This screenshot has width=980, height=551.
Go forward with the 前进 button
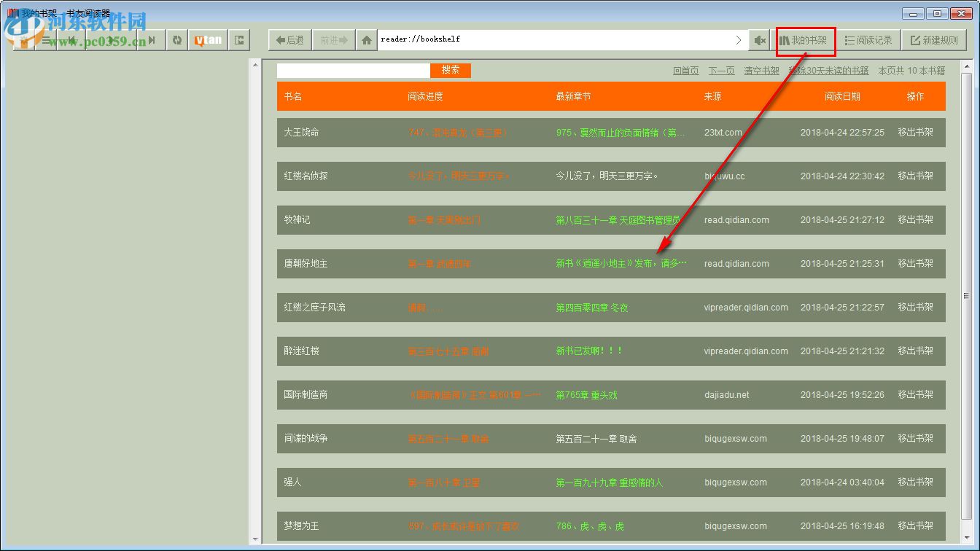pos(333,40)
